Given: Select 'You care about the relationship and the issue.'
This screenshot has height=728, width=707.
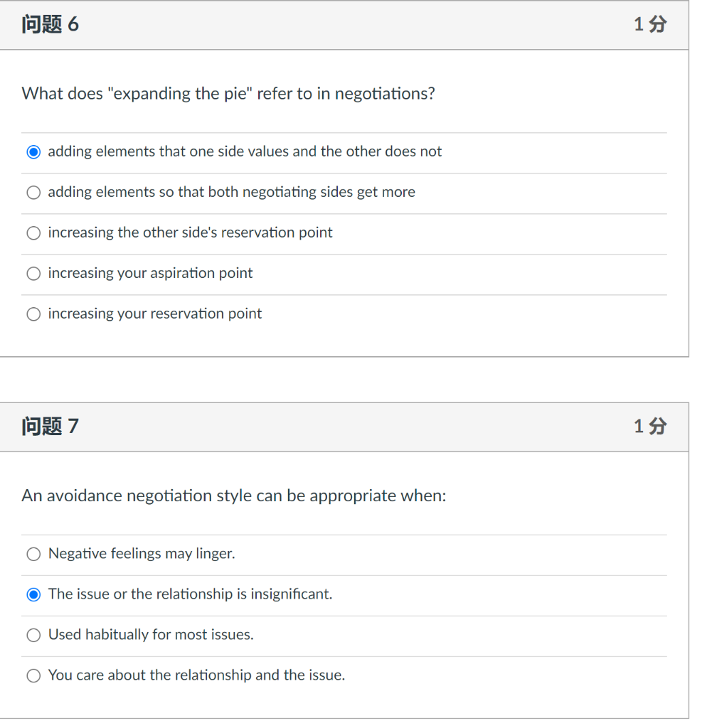Looking at the screenshot, I should tap(33, 675).
